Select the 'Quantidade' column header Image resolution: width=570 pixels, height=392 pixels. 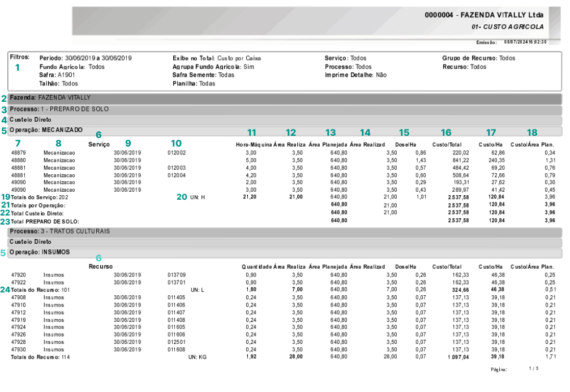pyautogui.click(x=256, y=266)
